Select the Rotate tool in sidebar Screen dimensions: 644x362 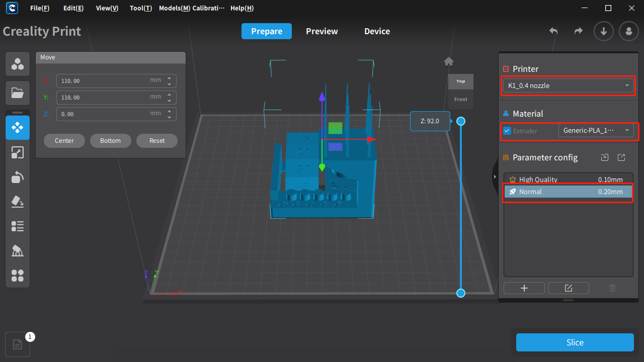(18, 177)
